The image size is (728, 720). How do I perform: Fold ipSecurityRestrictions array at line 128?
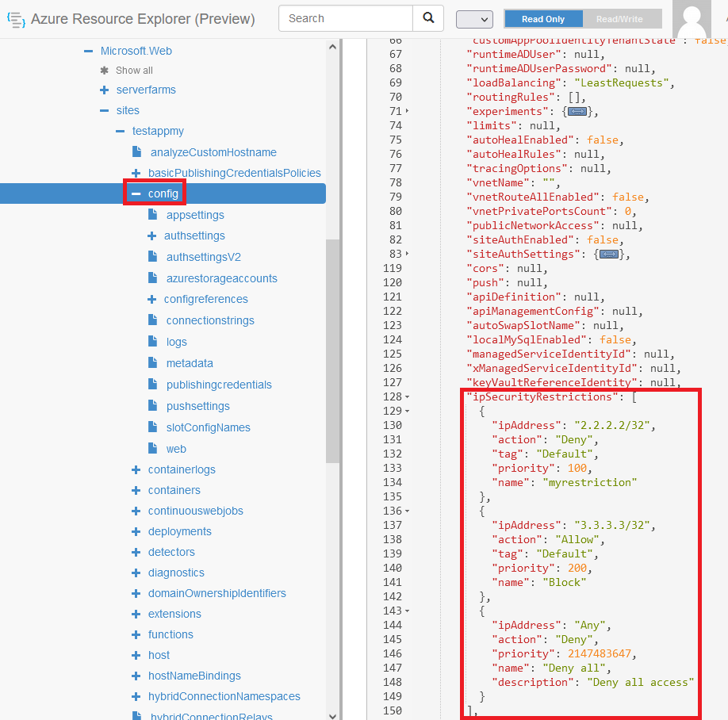407,397
